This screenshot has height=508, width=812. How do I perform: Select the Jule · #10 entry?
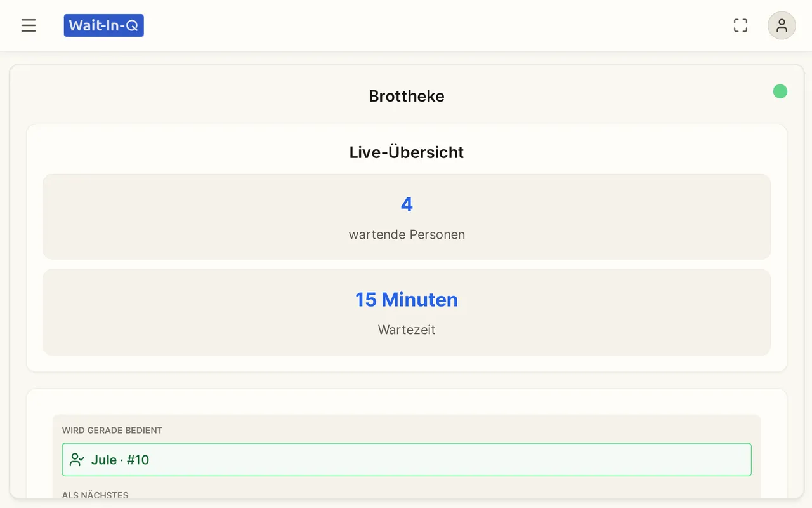tap(407, 460)
